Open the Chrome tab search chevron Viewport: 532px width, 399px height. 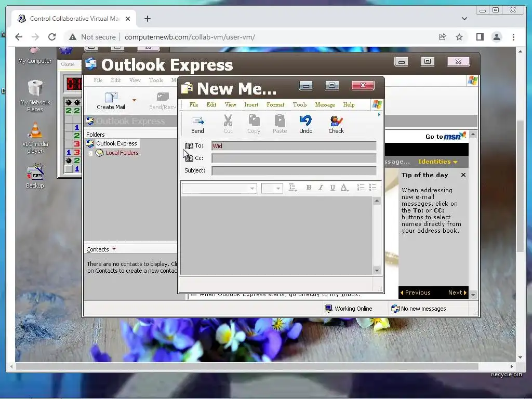pyautogui.click(x=464, y=19)
